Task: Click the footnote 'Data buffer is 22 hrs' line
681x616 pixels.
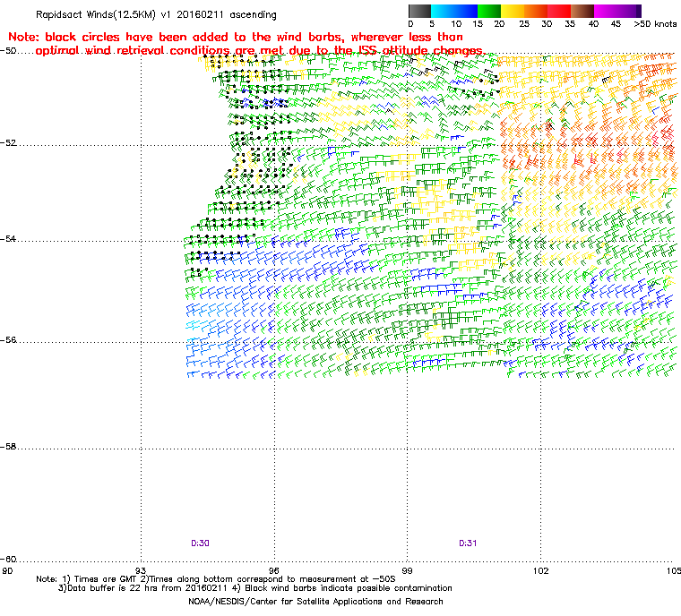Action: point(255,588)
